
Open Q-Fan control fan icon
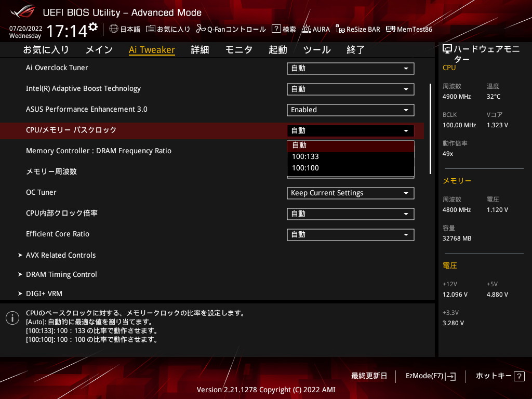click(x=201, y=29)
